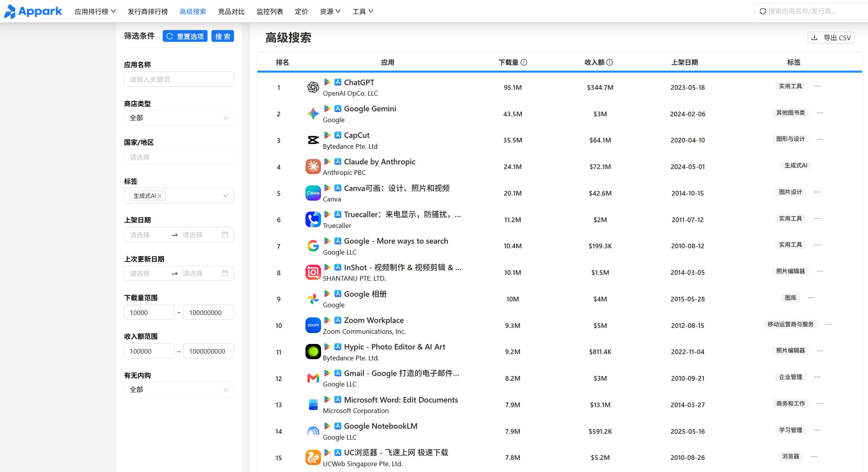Show more tags for ChatGPT row

pos(817,86)
